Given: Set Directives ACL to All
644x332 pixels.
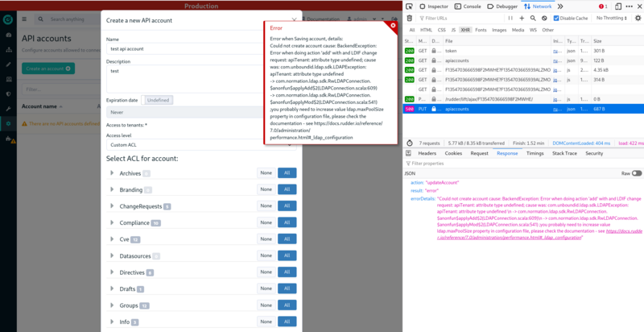Looking at the screenshot, I should coord(287,272).
